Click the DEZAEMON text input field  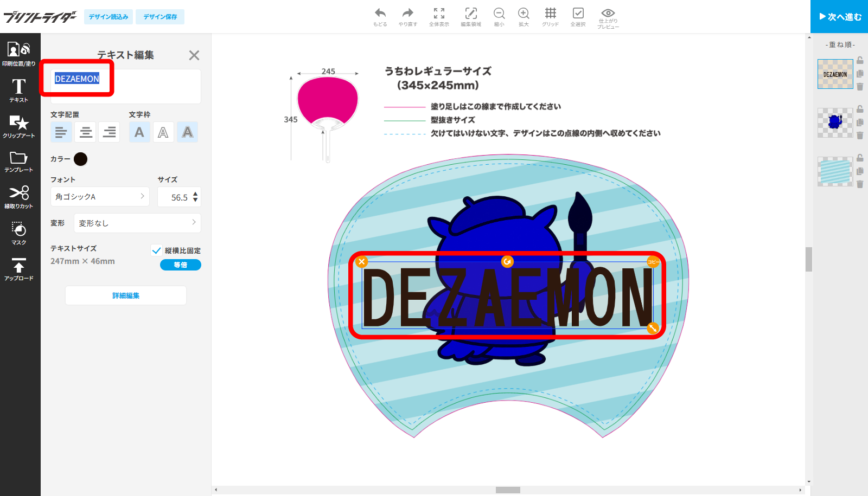point(126,86)
